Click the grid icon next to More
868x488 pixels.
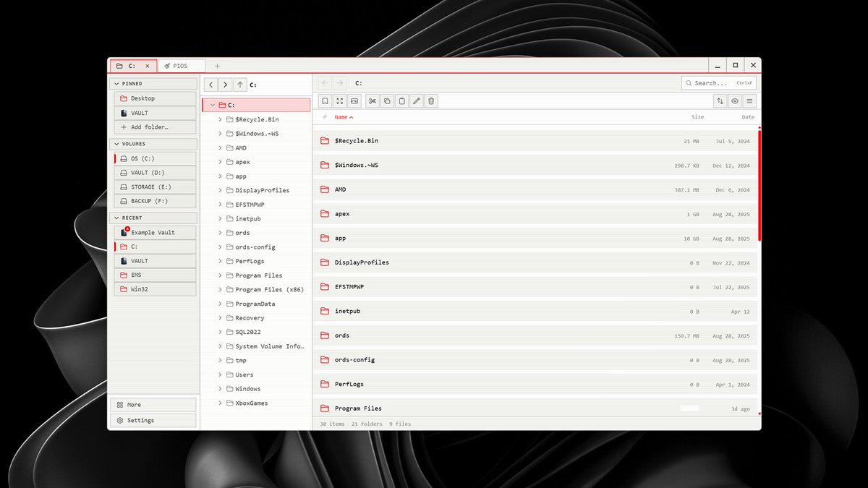pyautogui.click(x=120, y=405)
